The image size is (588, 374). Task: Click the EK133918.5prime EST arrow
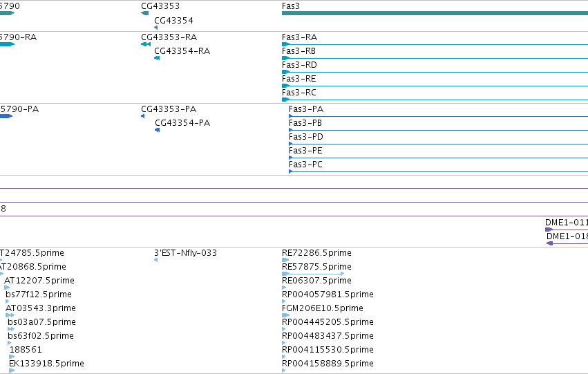tap(12, 371)
